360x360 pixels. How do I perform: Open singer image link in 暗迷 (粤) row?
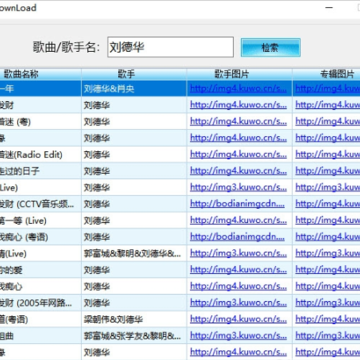238,122
